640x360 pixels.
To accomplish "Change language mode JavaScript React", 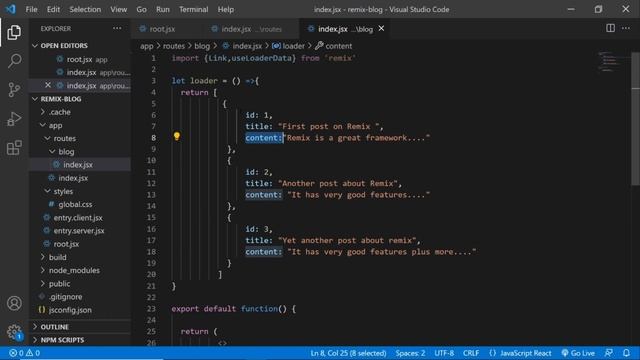I will click(x=520, y=353).
